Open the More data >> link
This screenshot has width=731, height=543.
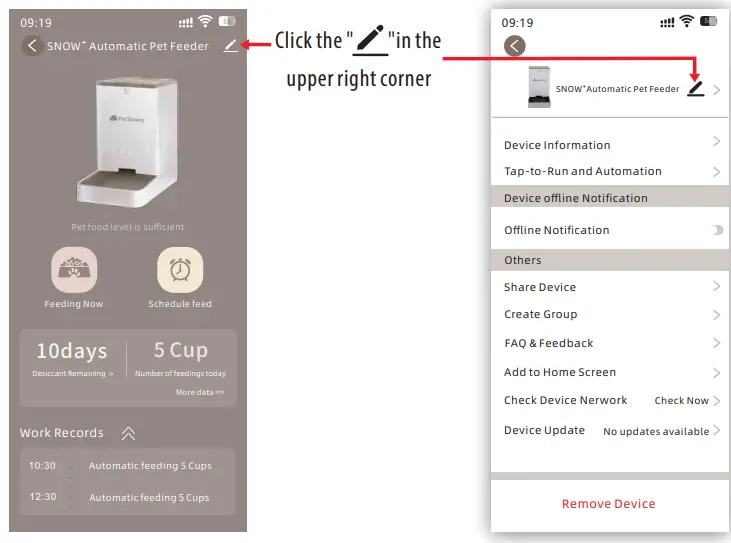tap(200, 392)
